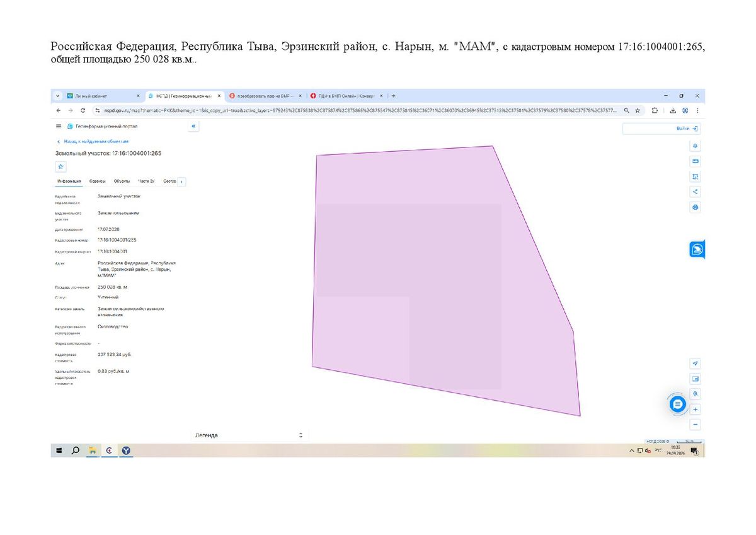Open the round chat support bubble
Image resolution: width=756 pixels, height=535 pixels.
[678, 404]
